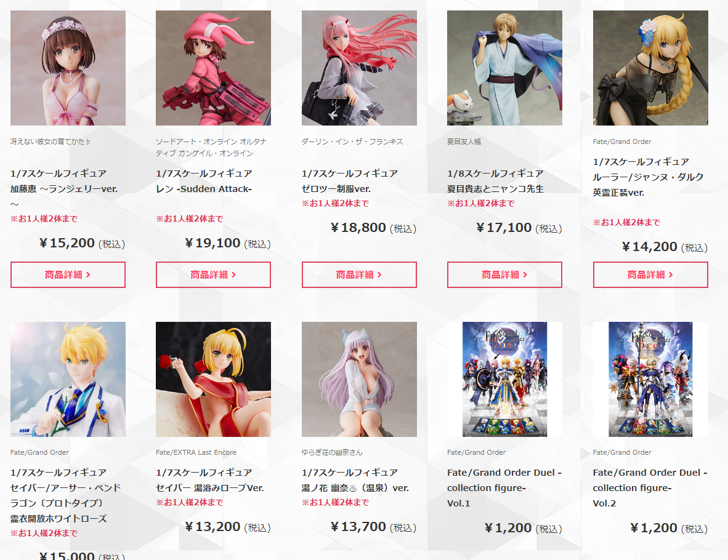The height and width of the screenshot is (560, 728).
Task: Open the 湯ノ花 幽奈 figure image
Action: 359,379
